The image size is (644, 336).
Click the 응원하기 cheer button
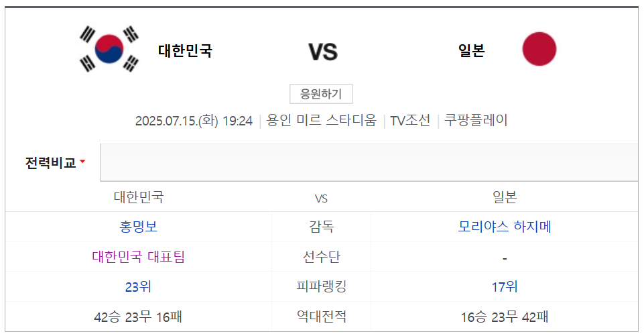point(321,94)
